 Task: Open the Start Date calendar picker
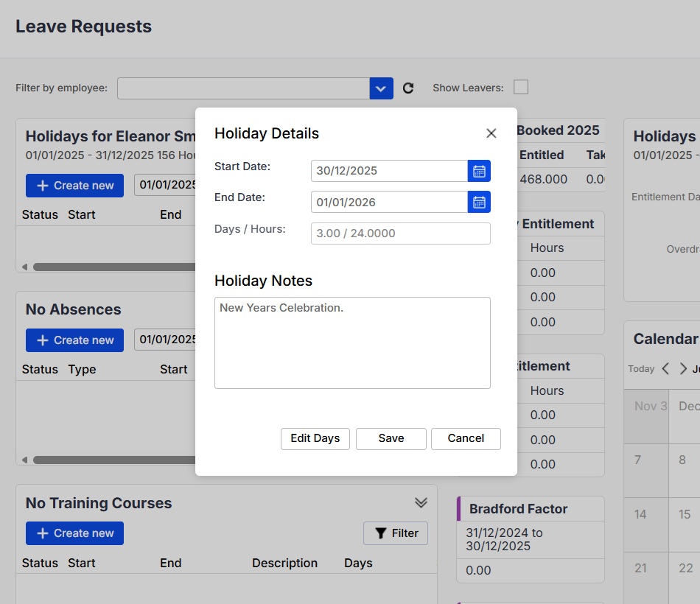coord(480,171)
